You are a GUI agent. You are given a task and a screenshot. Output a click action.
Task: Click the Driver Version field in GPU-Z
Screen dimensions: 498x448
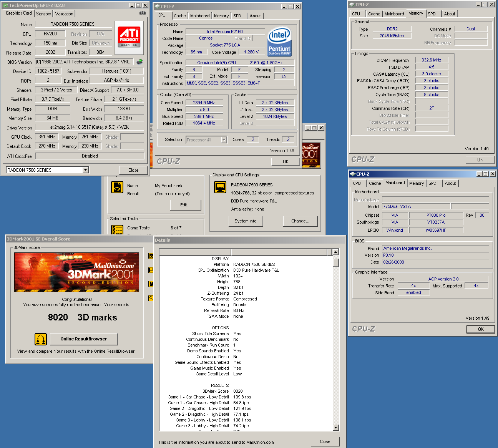pos(90,127)
